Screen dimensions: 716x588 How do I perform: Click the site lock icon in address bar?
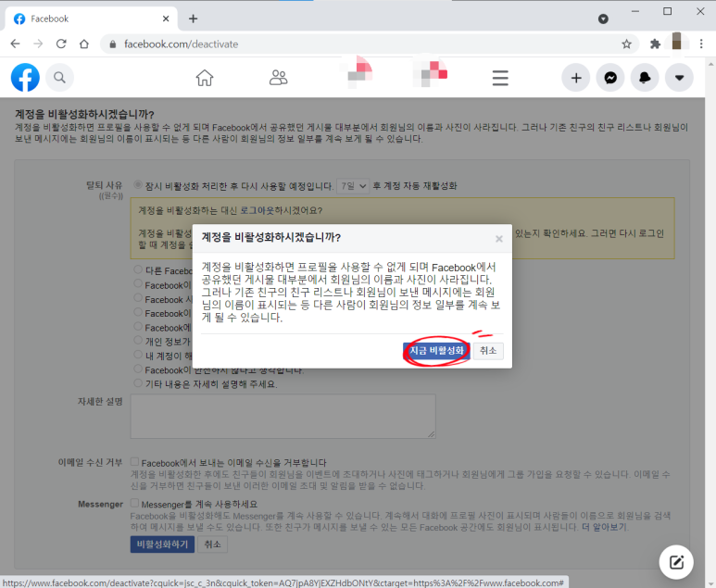[113, 44]
